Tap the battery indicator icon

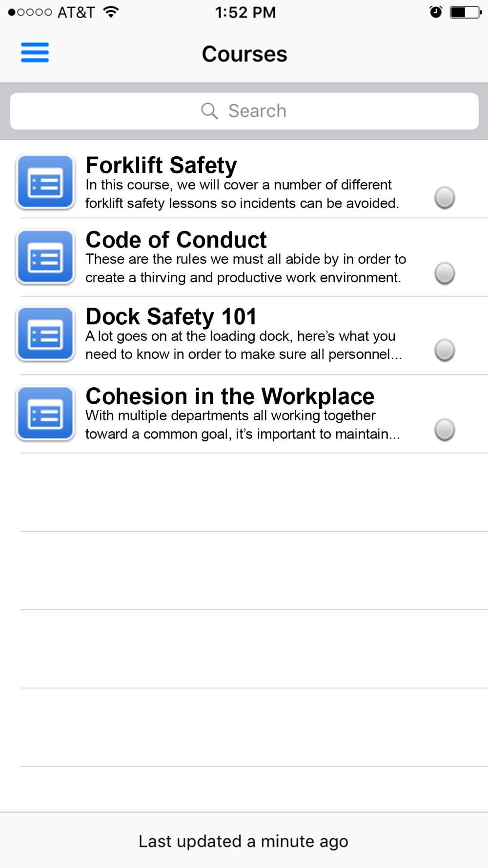(464, 12)
